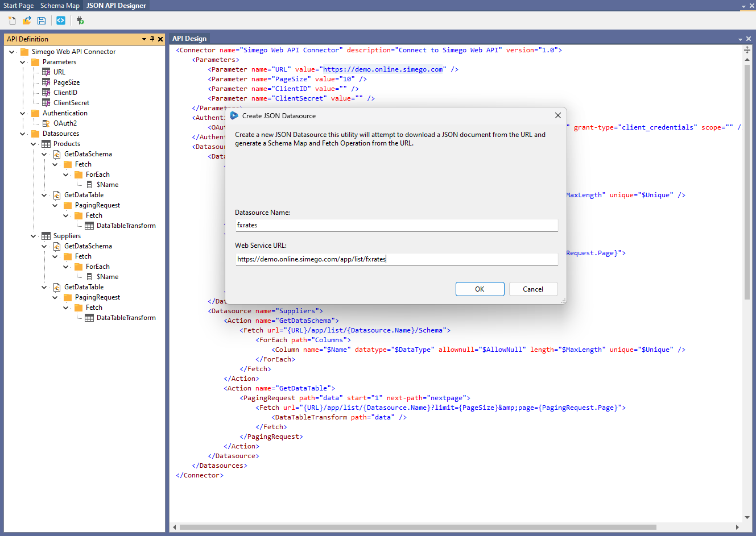
Task: Click the OAuth2 authentication icon
Action: (46, 123)
